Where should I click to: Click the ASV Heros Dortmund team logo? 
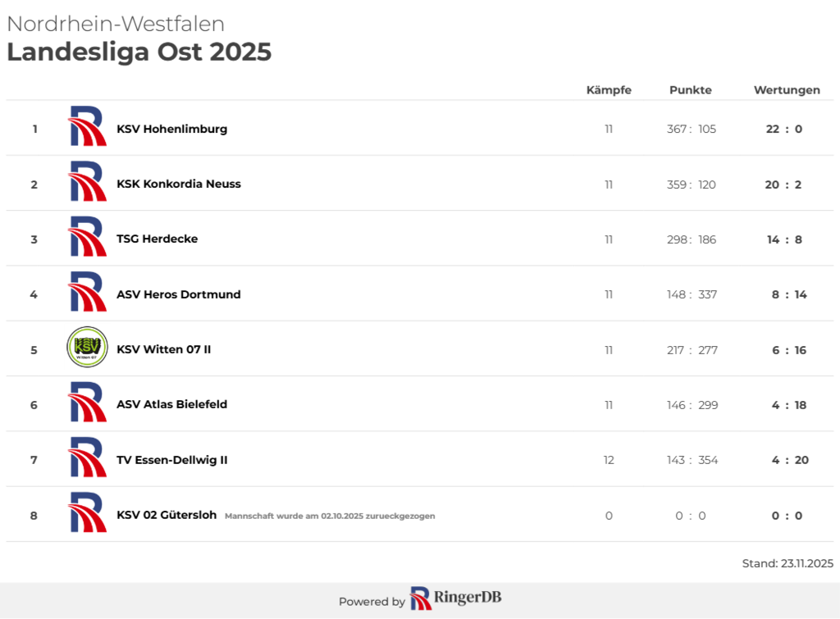coord(87,293)
